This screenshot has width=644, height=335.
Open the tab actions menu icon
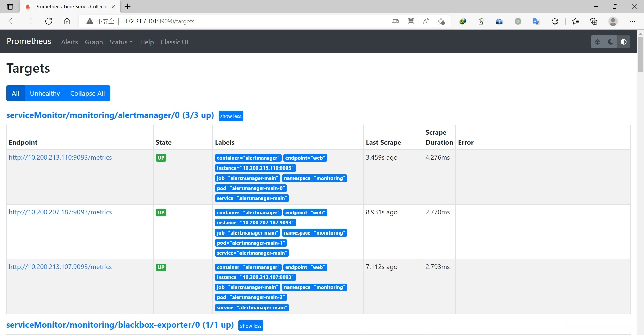(10, 7)
